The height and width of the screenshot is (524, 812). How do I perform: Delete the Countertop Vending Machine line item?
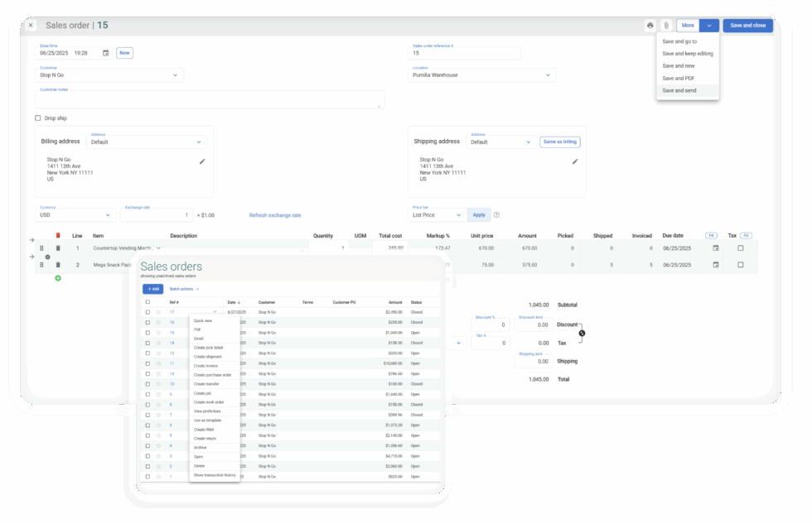[56, 248]
